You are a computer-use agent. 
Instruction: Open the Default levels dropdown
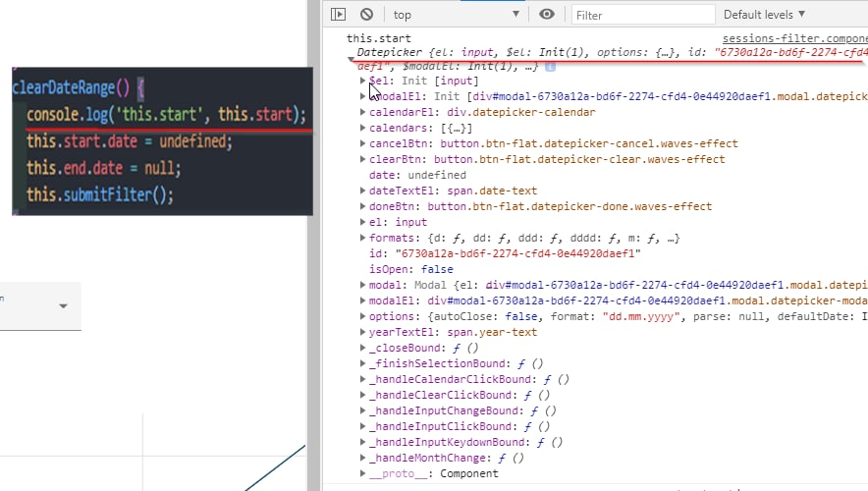click(x=764, y=15)
